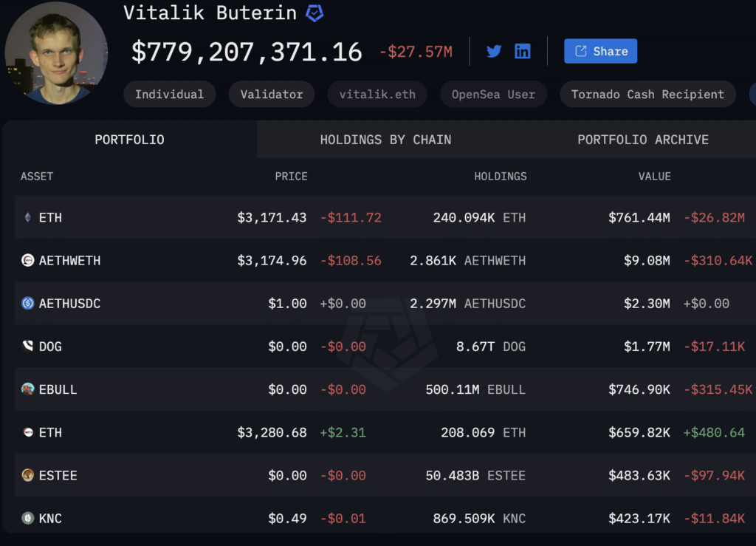Click the Validator tag

271,95
